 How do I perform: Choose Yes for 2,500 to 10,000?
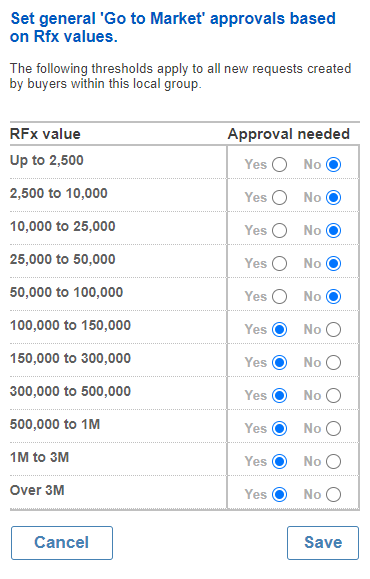280,198
